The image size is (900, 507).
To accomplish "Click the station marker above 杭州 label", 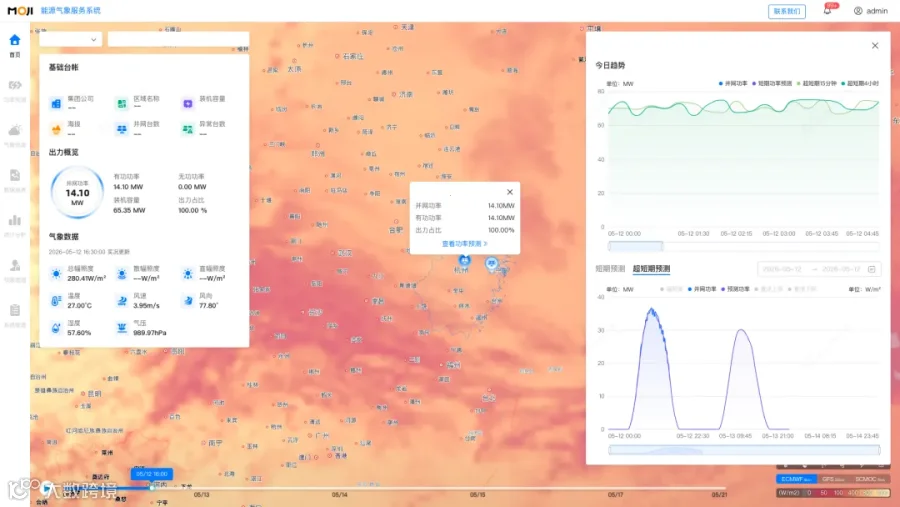I will click(464, 260).
